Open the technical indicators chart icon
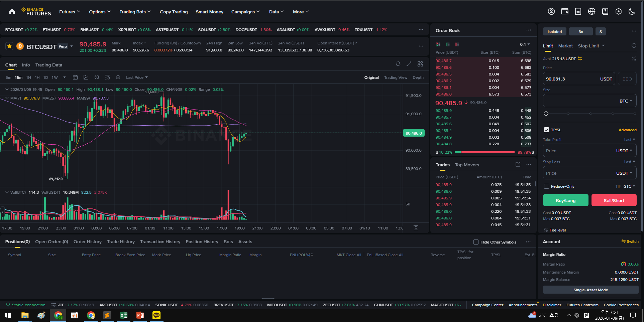This screenshot has height=322, width=644. coord(86,77)
